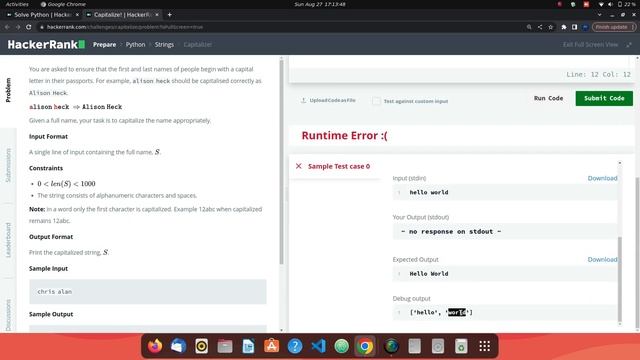Viewport: 640px width, 360px height.
Task: Download the Expected Output file
Action: 602,259
